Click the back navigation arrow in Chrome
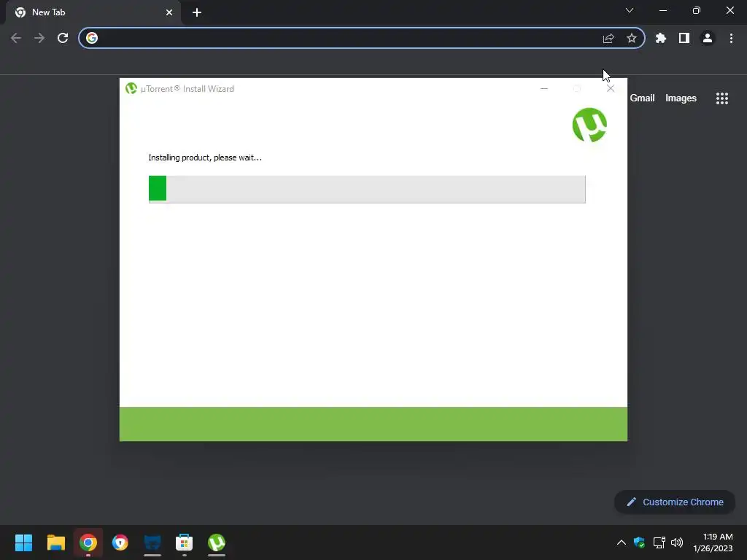747x560 pixels. [x=16, y=38]
